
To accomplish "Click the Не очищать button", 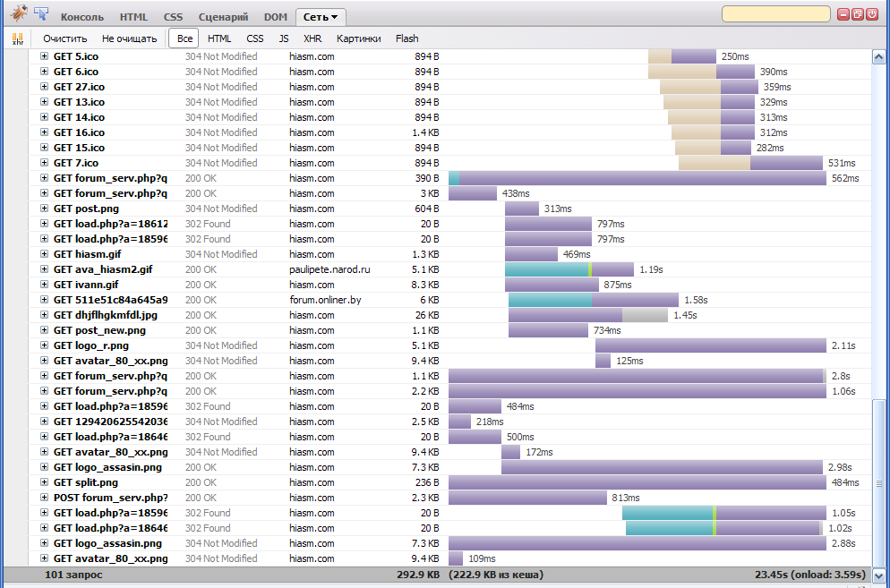I will (x=129, y=38).
